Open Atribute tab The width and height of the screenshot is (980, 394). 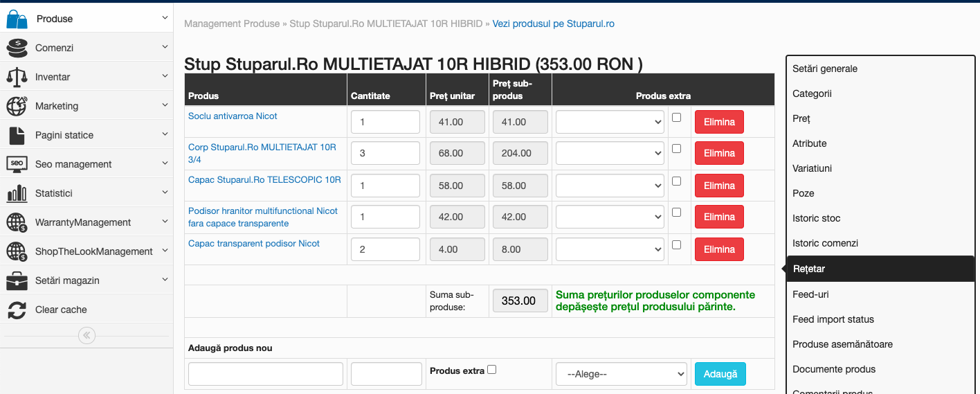(810, 143)
